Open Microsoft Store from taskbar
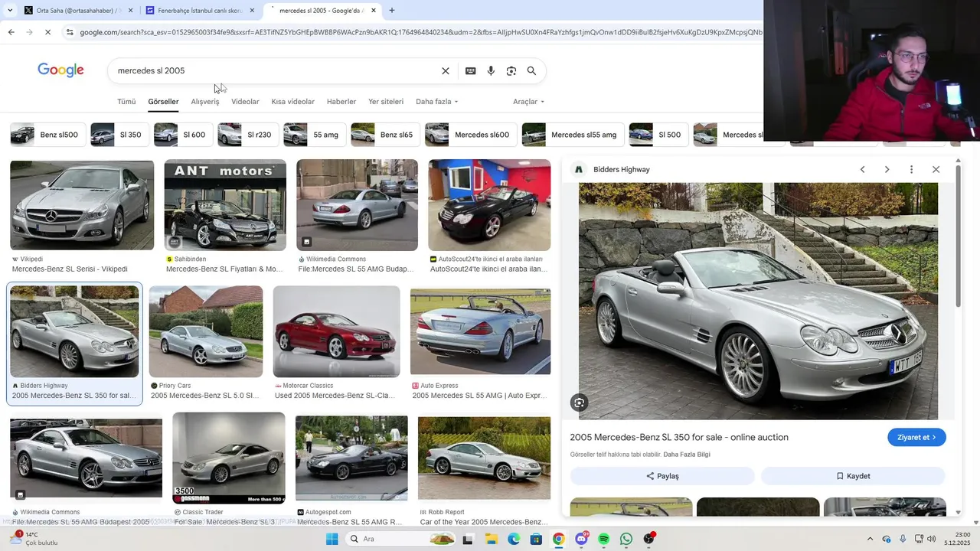 536,539
